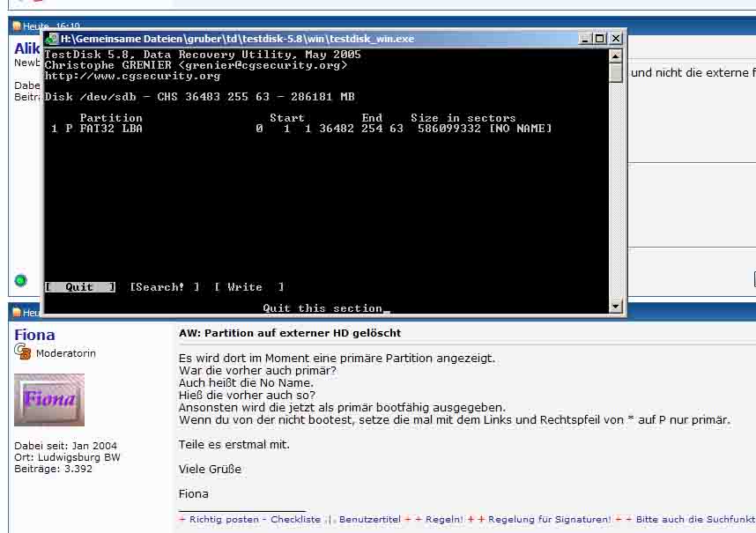This screenshot has width=756, height=533.
Task: Open Fiona's user profile name link
Action: pyautogui.click(x=34, y=335)
